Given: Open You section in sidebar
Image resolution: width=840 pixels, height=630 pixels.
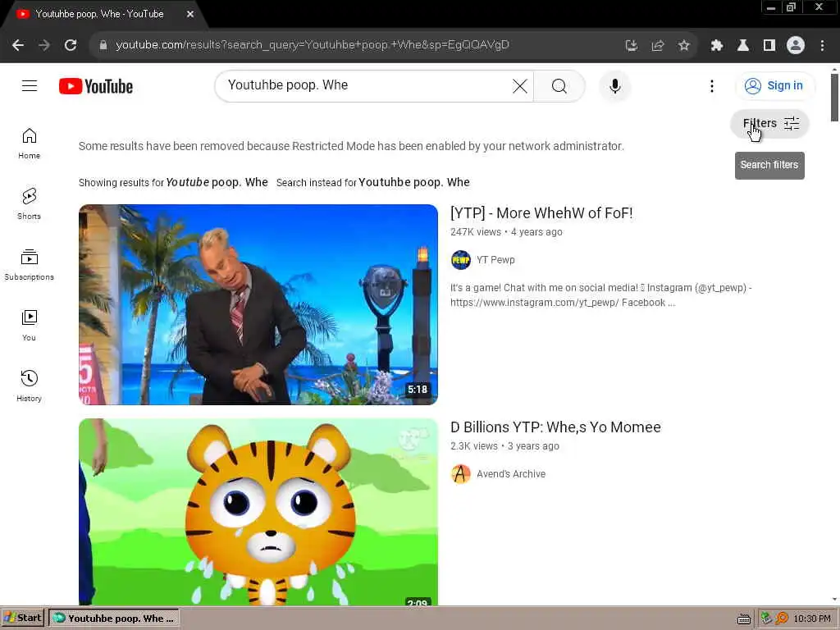Looking at the screenshot, I should (29, 326).
